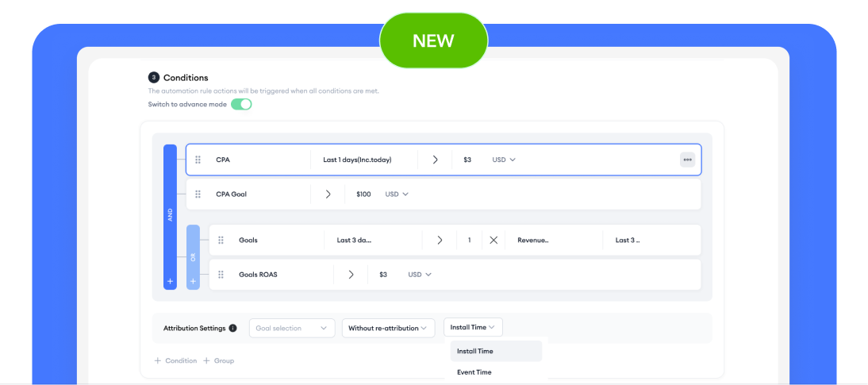Viewport: 868px width, 385px height.
Task: Click greater-than operator in CPA row
Action: (435, 160)
